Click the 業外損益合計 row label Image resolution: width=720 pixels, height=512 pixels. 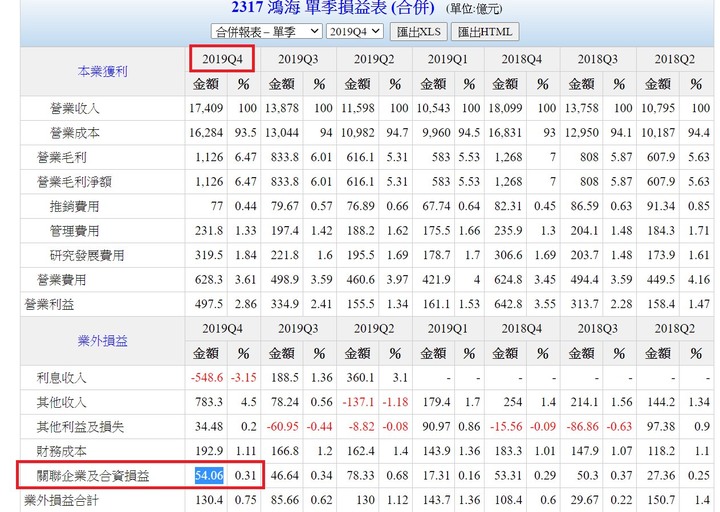point(61,500)
